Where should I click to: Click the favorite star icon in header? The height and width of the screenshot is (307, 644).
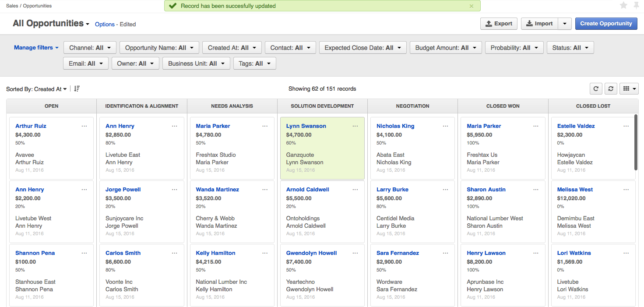click(624, 5)
